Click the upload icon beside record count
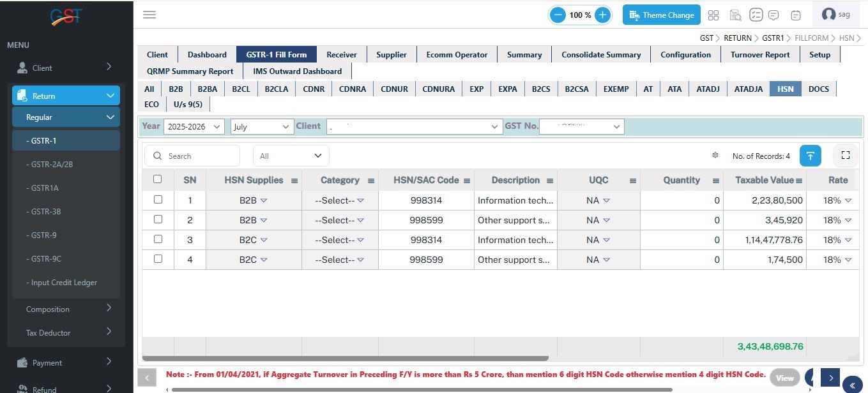 click(x=810, y=156)
